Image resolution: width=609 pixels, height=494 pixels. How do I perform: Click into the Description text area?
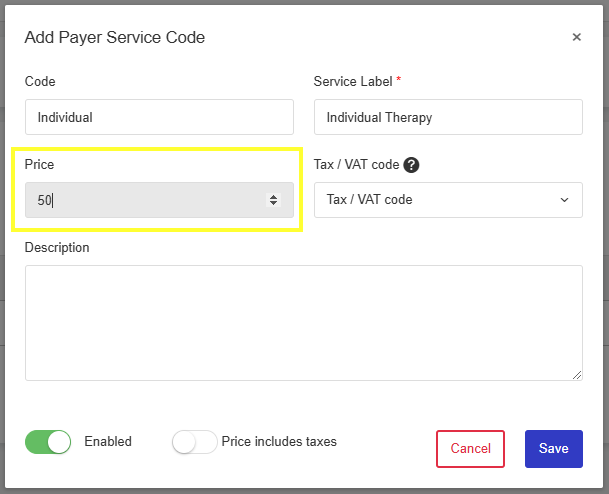pyautogui.click(x=304, y=323)
